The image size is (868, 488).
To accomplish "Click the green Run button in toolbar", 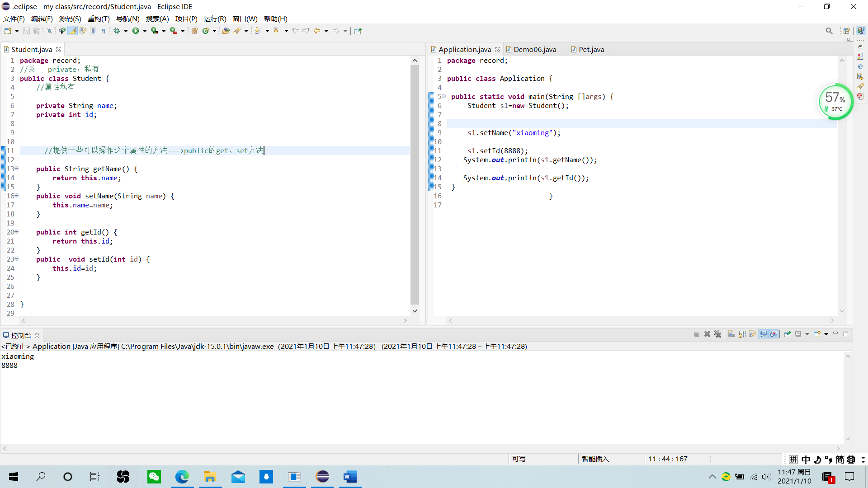I will pyautogui.click(x=136, y=31).
